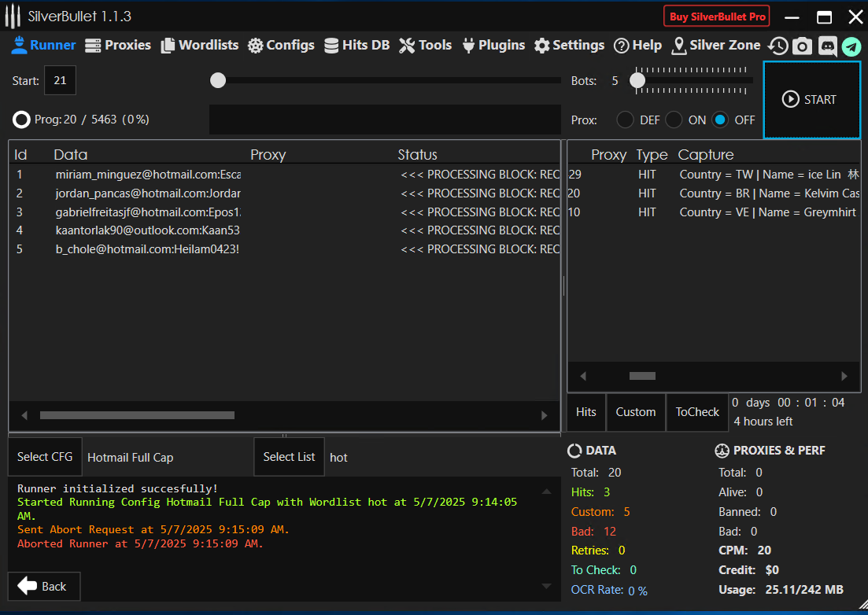Click right arrow of data list scrollbar
Viewport: 868px width, 615px height.
(x=544, y=415)
